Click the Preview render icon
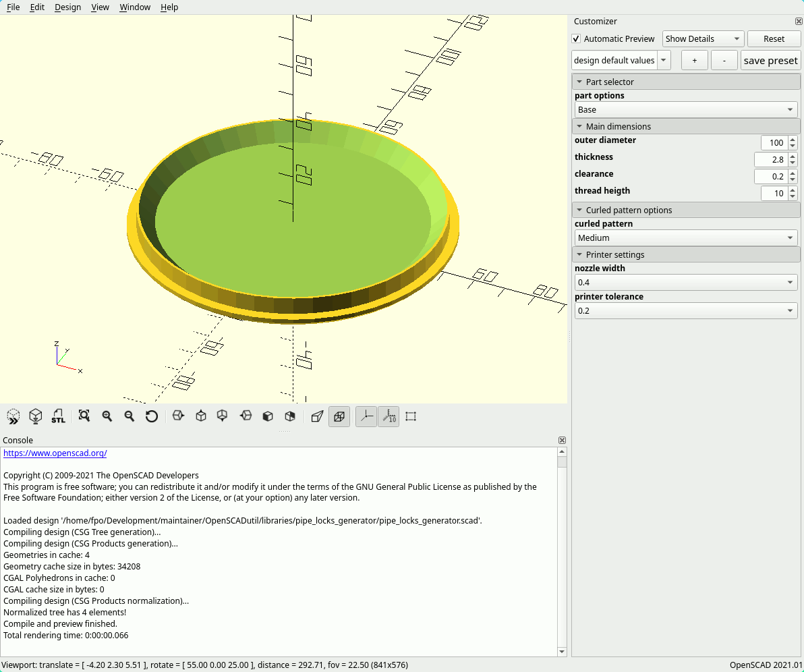Image resolution: width=804 pixels, height=672 pixels. (13, 416)
